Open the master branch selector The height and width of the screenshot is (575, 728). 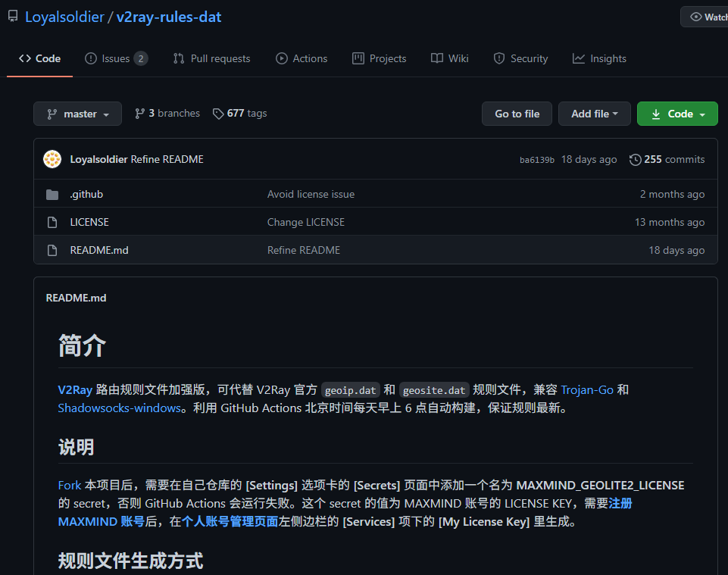[77, 113]
